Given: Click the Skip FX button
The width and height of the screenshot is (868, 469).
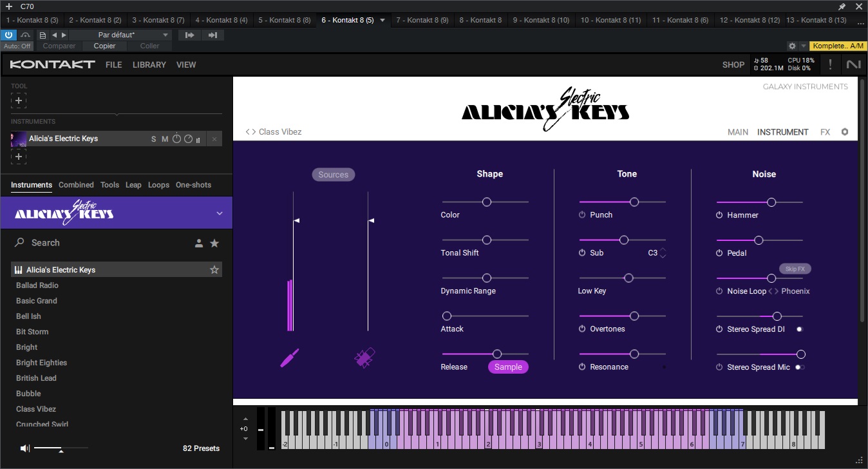Looking at the screenshot, I should 795,269.
